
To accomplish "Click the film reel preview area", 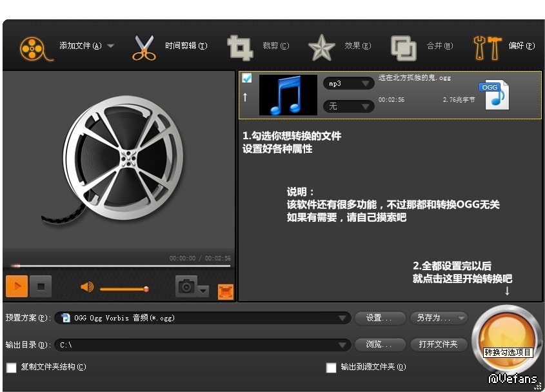I will click(x=119, y=161).
